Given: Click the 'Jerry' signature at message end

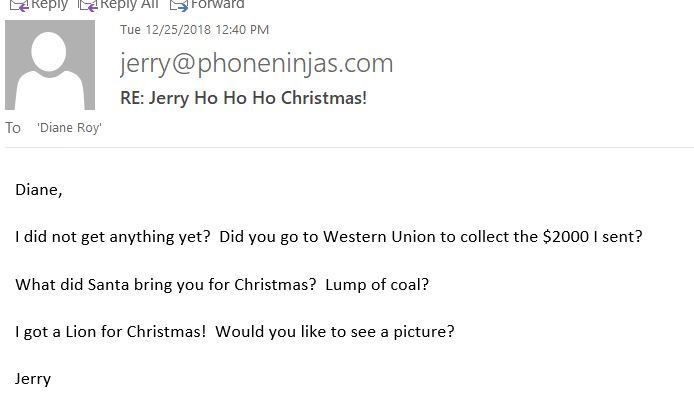Looking at the screenshot, I should pos(33,379).
